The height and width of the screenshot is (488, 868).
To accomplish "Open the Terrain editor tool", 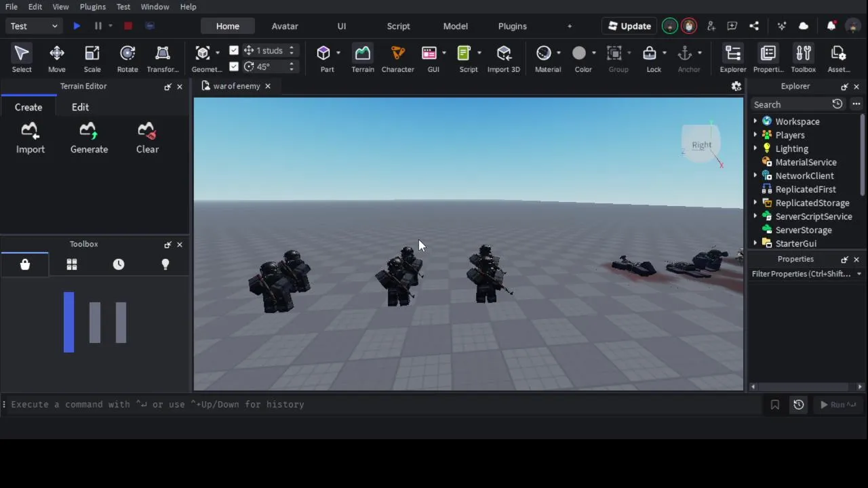I will [x=363, y=58].
